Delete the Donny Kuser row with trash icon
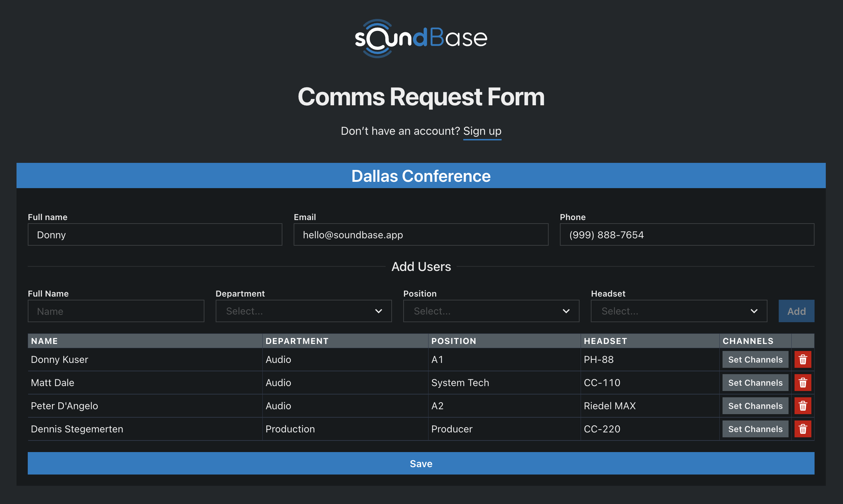Screen dimensions: 843x504 803,359
